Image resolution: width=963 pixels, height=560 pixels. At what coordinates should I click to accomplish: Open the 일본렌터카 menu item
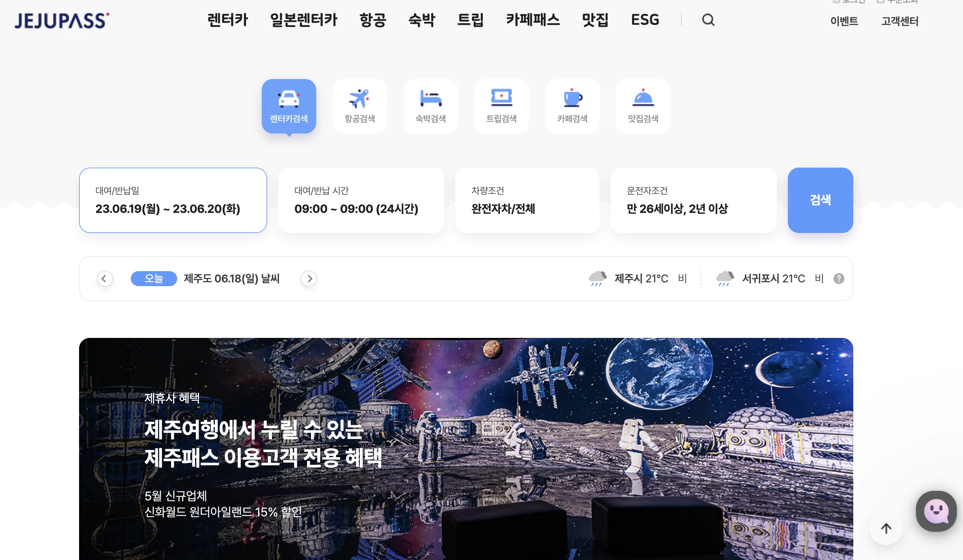tap(303, 20)
